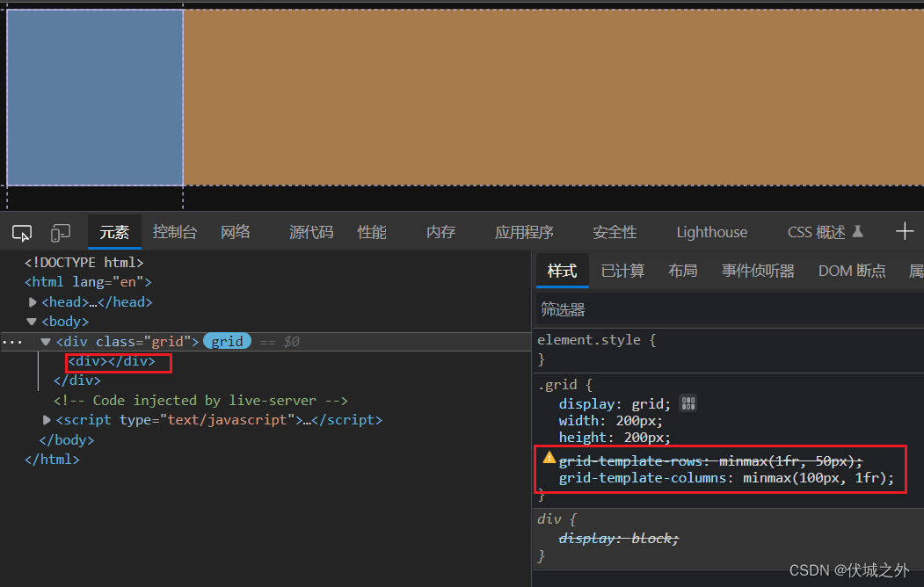Open the 应用程序 tab
This screenshot has width=924, height=587.
[x=524, y=232]
